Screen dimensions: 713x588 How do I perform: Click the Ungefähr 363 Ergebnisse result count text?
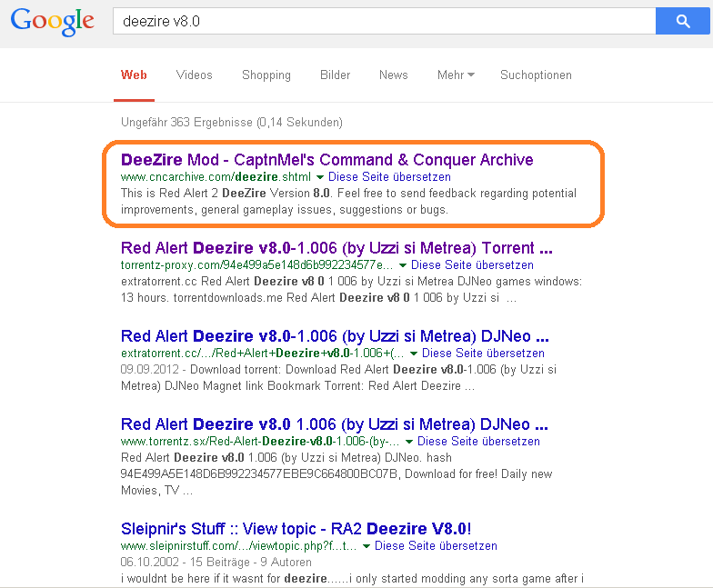coord(231,122)
